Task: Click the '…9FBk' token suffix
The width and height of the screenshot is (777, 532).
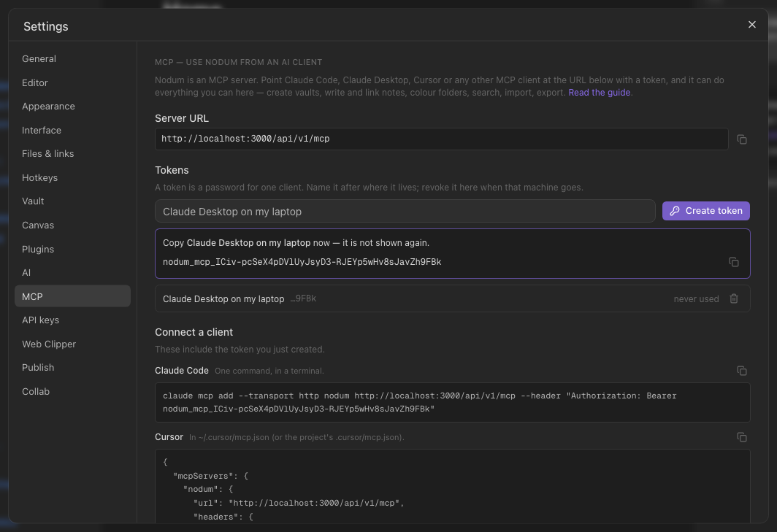Action: [303, 298]
